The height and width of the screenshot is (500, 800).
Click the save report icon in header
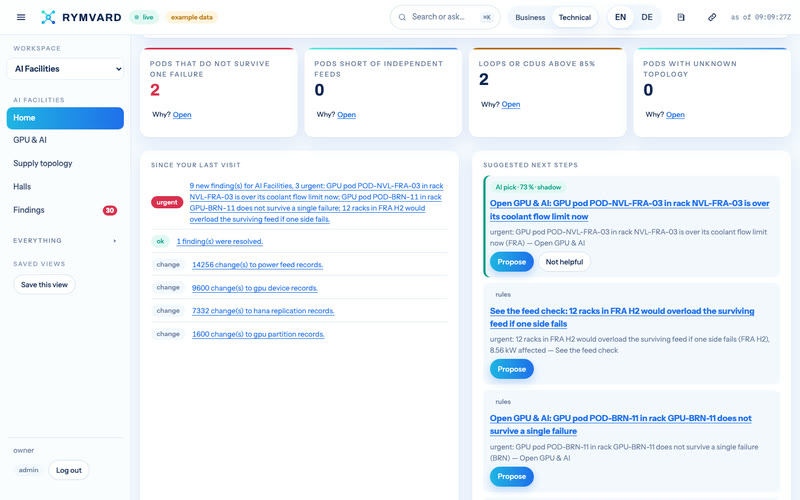(681, 17)
